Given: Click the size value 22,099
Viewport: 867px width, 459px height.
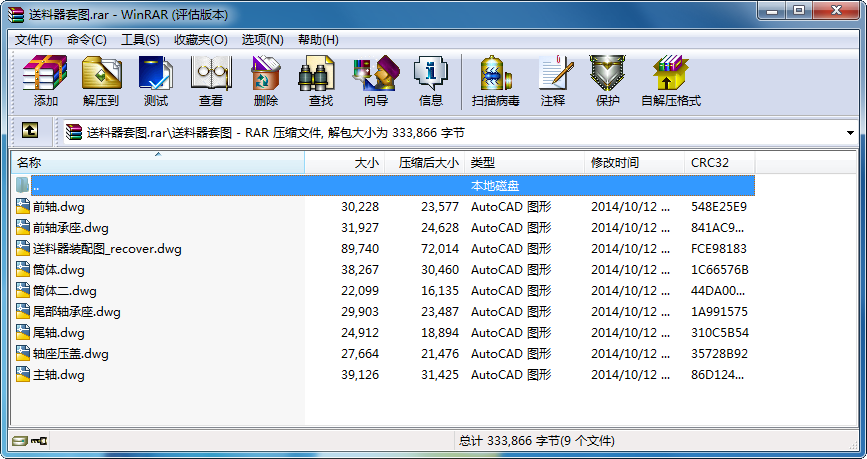Looking at the screenshot, I should [360, 291].
